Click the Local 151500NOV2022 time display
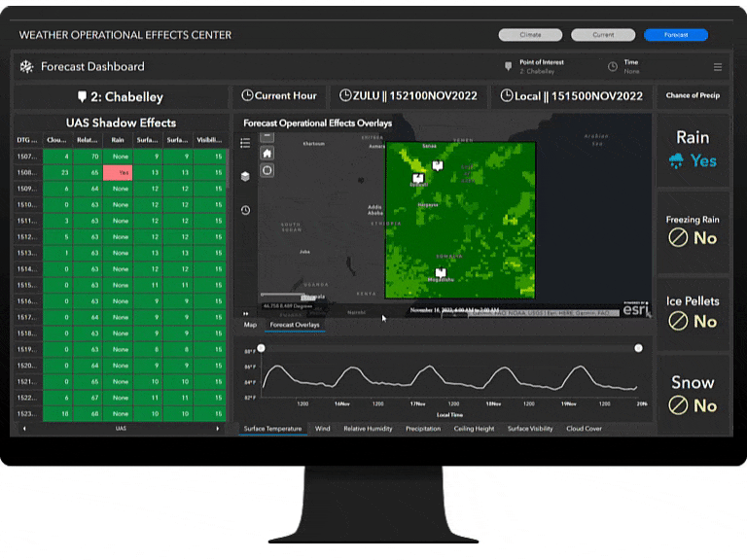Image resolution: width=747 pixels, height=560 pixels. pos(571,96)
